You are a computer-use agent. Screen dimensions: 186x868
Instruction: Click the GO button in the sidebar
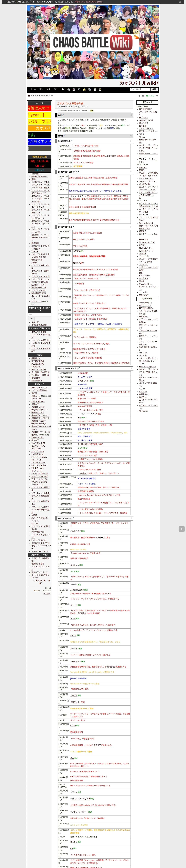tap(31, 319)
